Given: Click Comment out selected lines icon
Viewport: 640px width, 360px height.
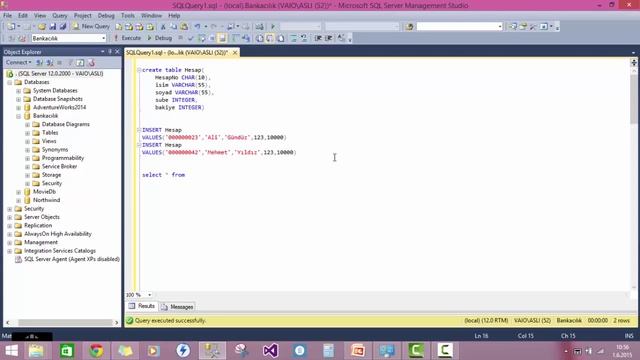Looking at the screenshot, I should [x=293, y=38].
